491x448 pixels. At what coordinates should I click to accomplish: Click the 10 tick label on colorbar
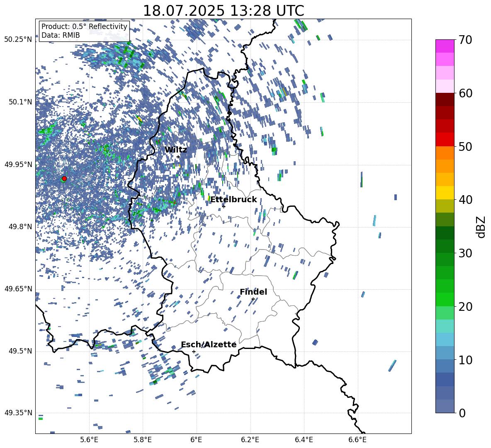coord(465,360)
